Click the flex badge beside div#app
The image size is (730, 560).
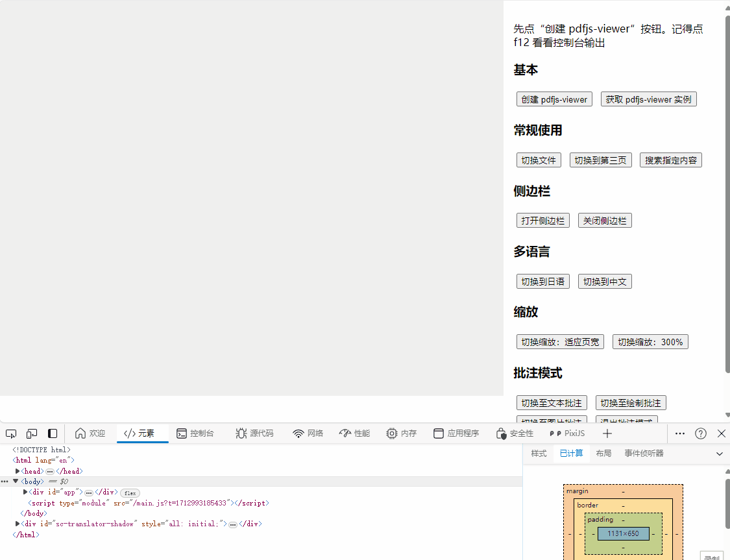click(x=130, y=493)
